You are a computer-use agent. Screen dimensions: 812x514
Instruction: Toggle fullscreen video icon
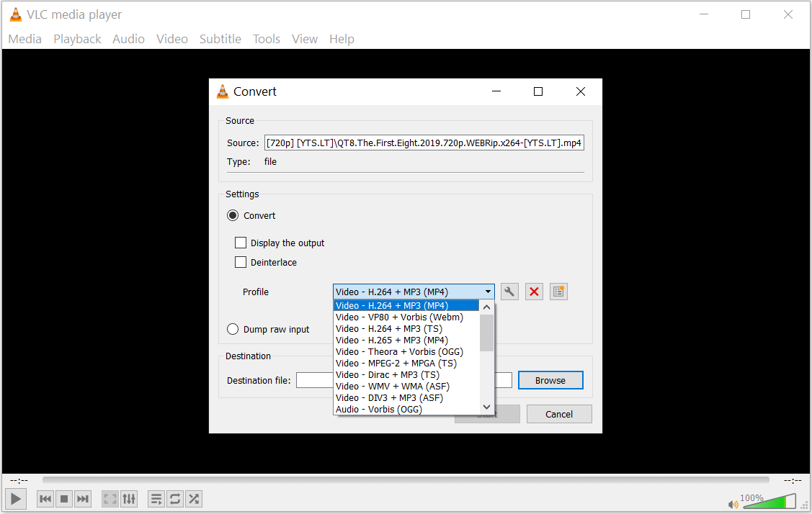pyautogui.click(x=110, y=499)
